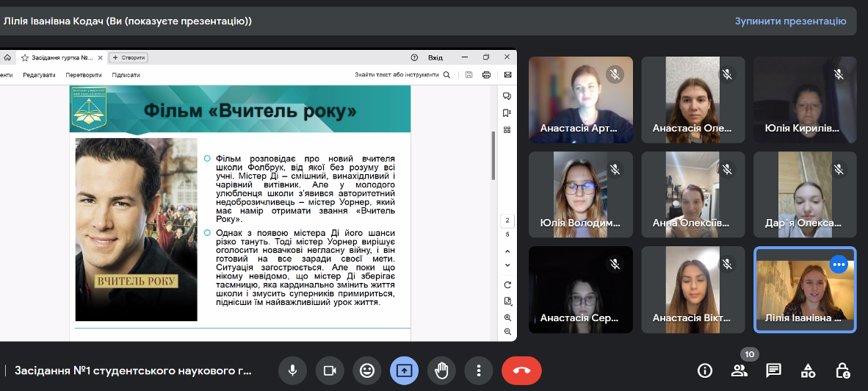Screen dimensions: 868x391
Task: Open the Meet chat panel
Action: pos(773,370)
